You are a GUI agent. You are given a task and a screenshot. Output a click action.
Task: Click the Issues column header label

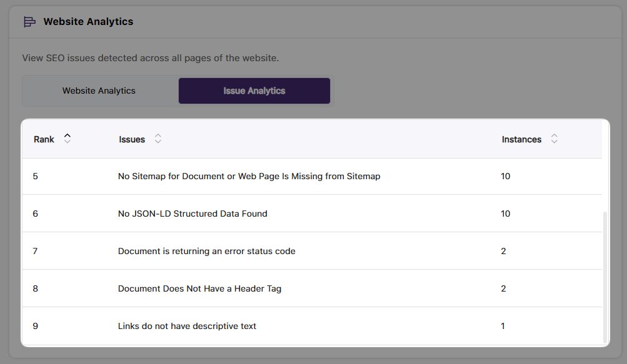(132, 139)
